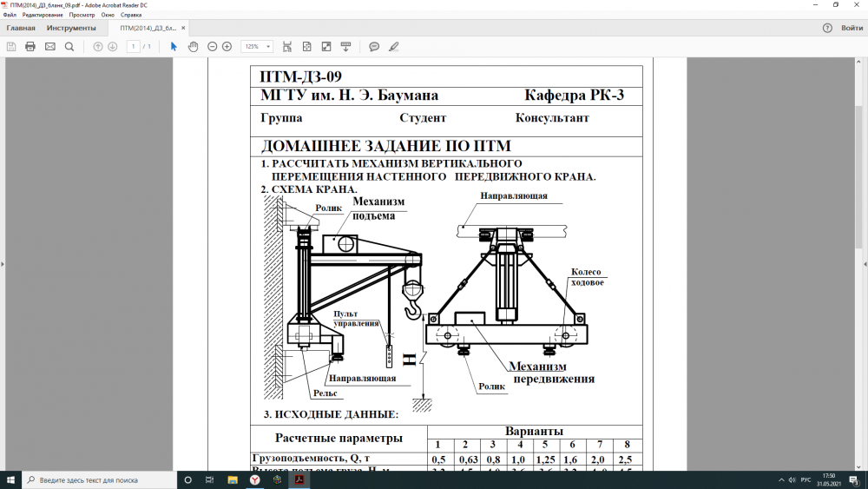
Task: Show hidden tray icons chevron
Action: click(781, 480)
